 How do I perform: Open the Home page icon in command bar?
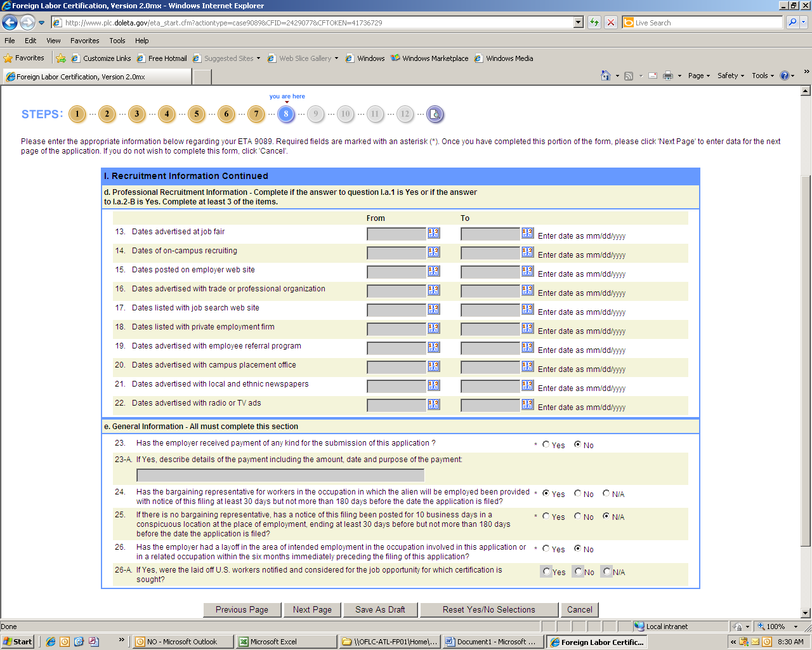[606, 76]
